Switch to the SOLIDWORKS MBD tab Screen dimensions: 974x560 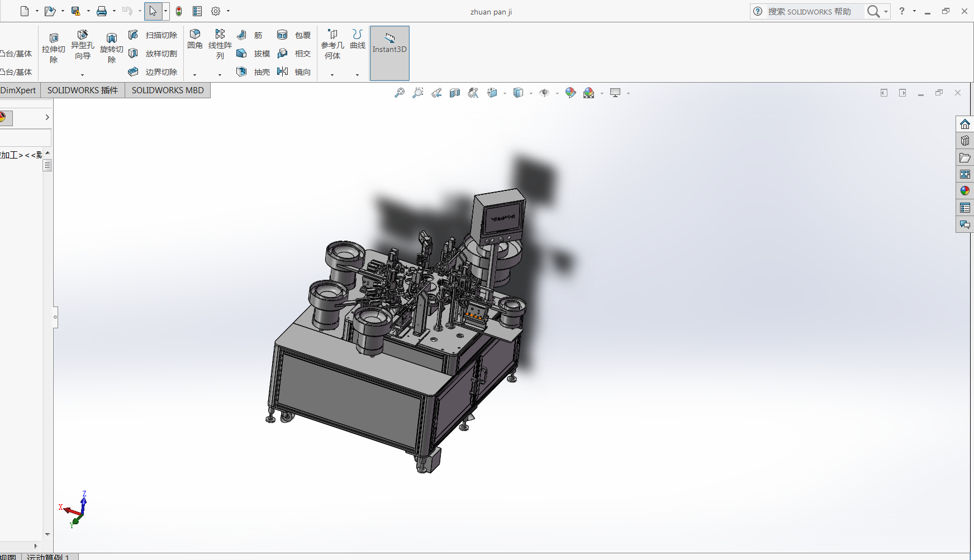(x=168, y=90)
